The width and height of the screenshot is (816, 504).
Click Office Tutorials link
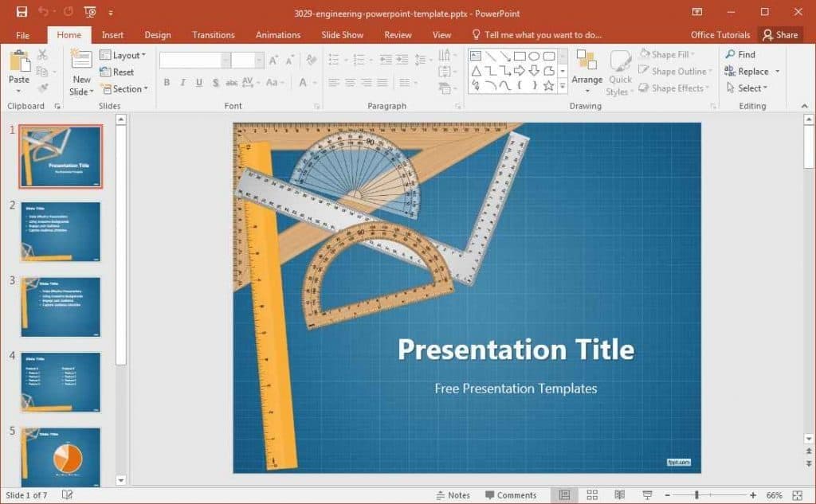pos(720,35)
